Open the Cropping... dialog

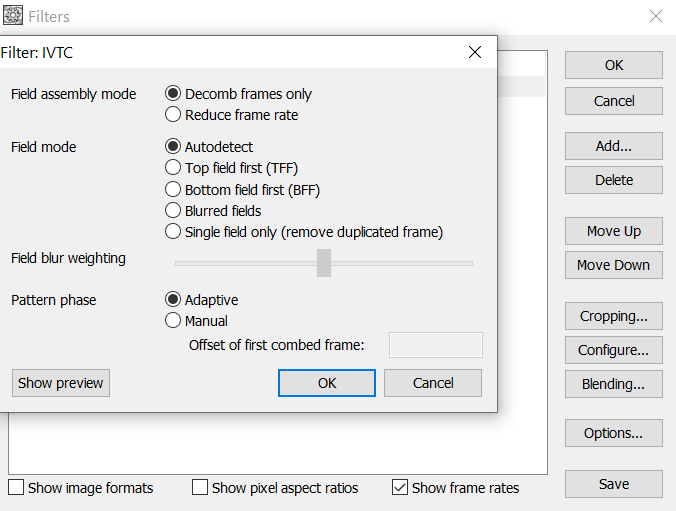(613, 316)
